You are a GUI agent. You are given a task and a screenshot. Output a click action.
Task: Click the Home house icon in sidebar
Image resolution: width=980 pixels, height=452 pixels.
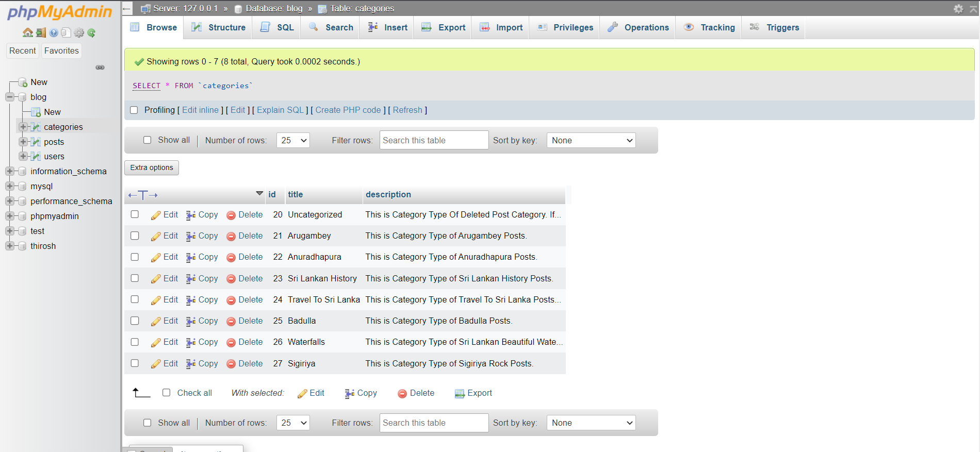[28, 33]
